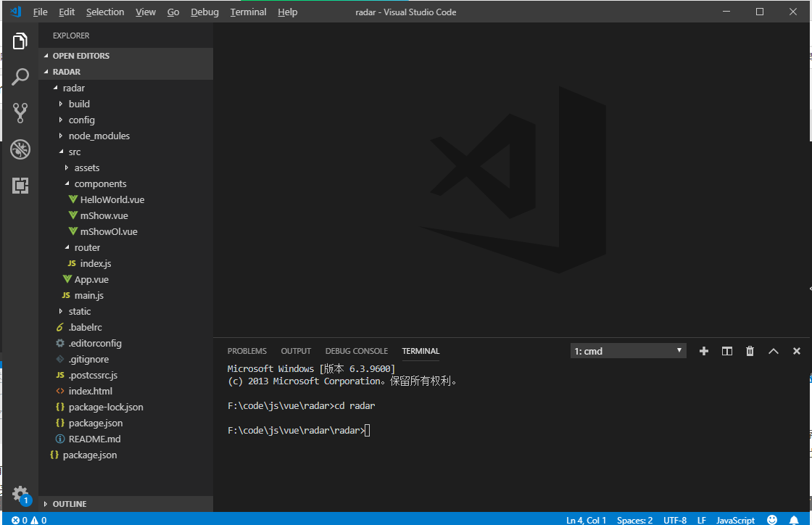The image size is (812, 525).
Task: Switch to the OUTPUT tab
Action: point(296,351)
